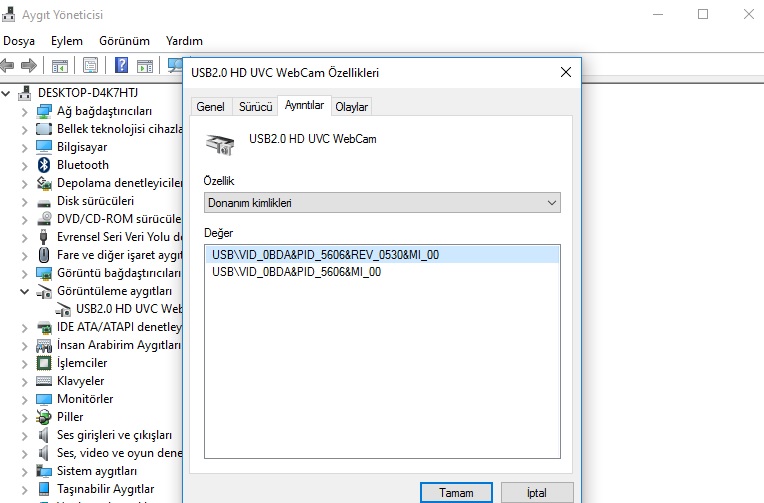Click the İnsan Arabirim Aygıtları icon
This screenshot has width=764, height=503.
coord(44,345)
